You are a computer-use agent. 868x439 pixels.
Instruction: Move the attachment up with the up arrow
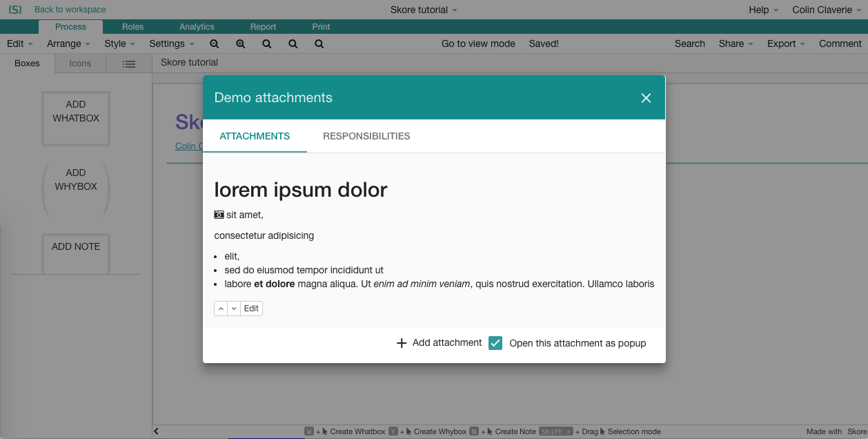[x=221, y=309]
